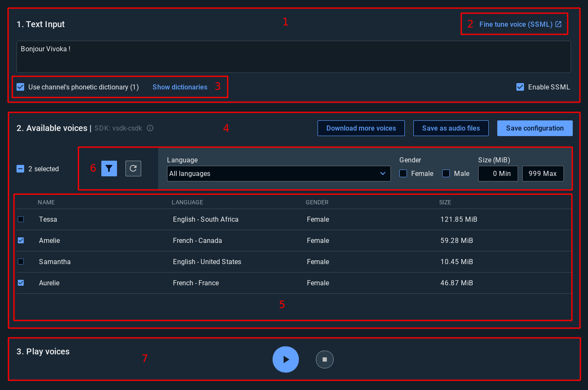Open Fine tune voice (SSML) link
Viewport: 588px width, 390px height.
tap(520, 24)
